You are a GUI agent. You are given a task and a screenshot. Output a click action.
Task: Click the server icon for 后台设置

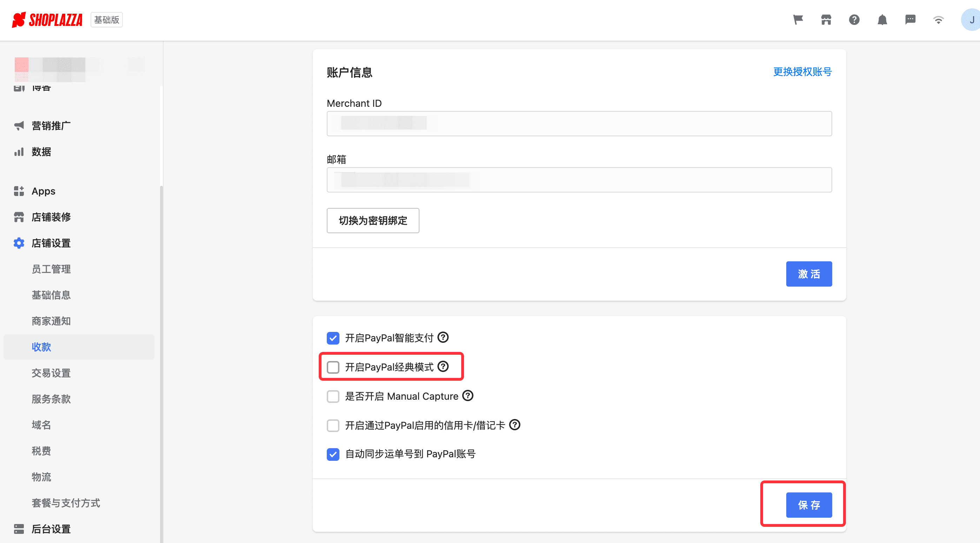[19, 529]
